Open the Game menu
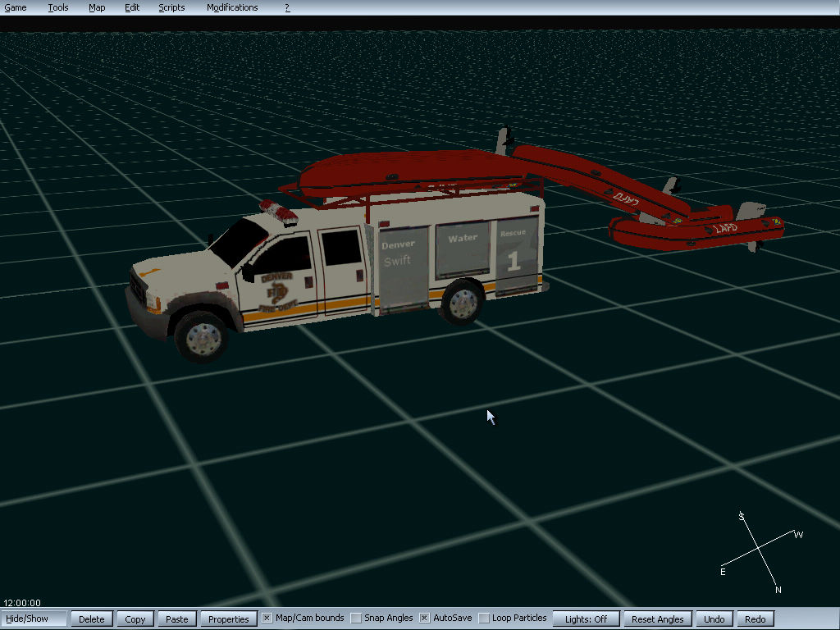 [x=16, y=7]
